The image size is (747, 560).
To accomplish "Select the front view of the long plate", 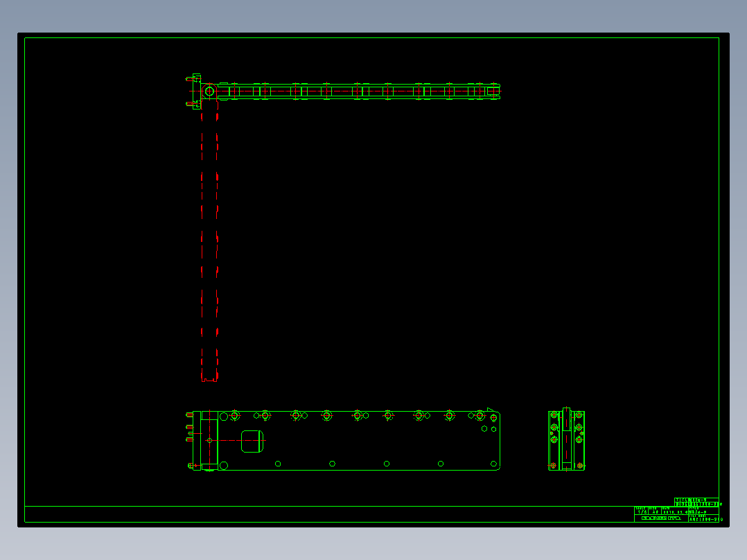I will 343,440.
